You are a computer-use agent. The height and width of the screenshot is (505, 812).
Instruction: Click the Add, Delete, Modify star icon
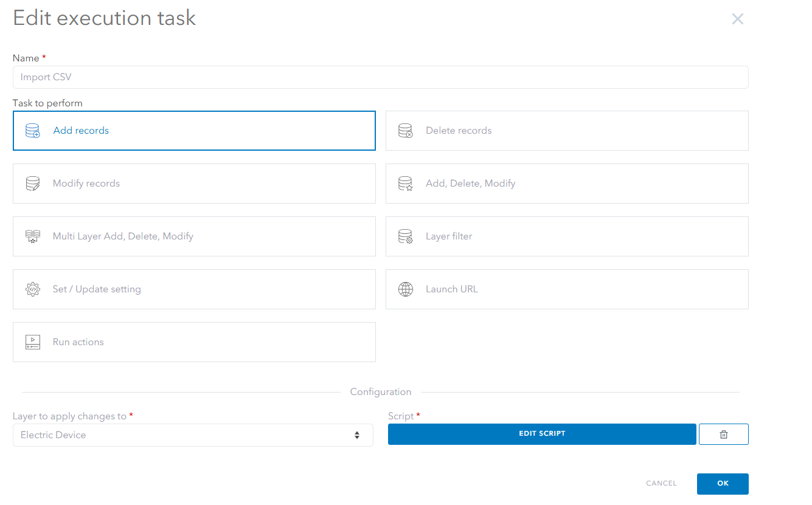pyautogui.click(x=405, y=184)
